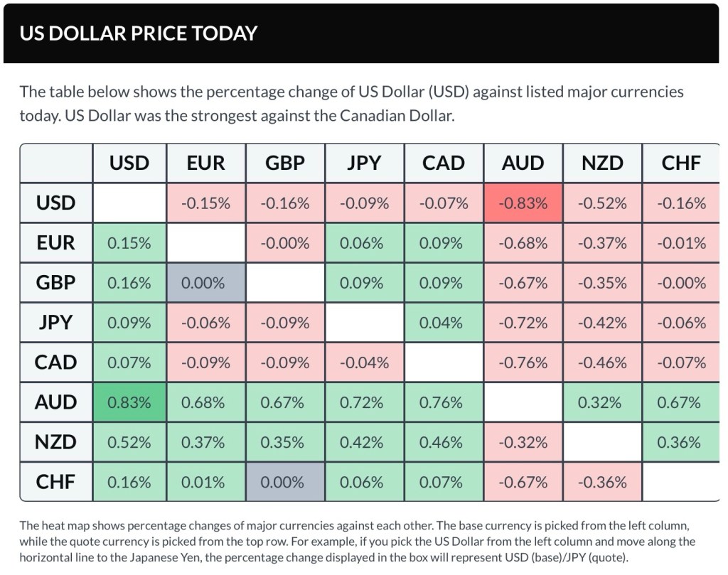Click the CAD column header
Viewport: 728px width, 575px height.
coord(444,163)
